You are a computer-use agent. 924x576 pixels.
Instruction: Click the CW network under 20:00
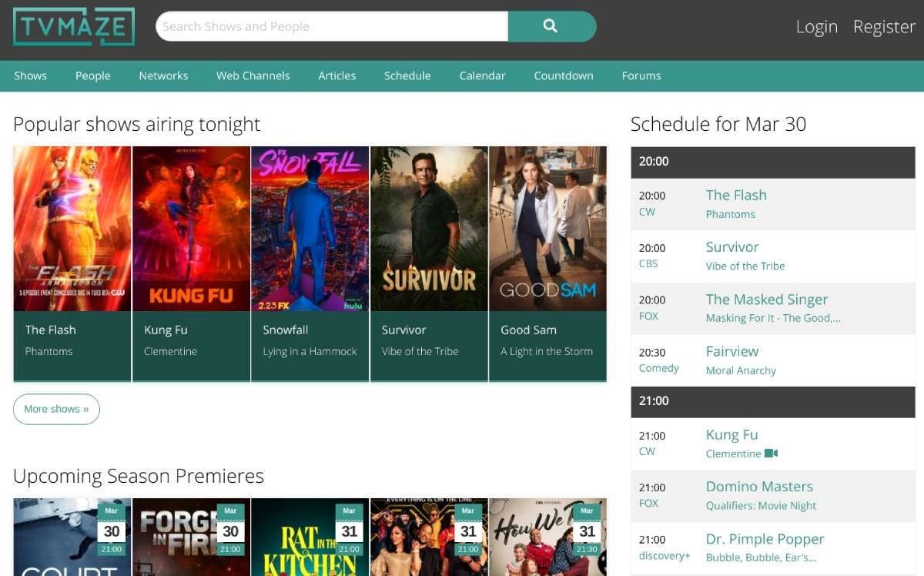point(647,211)
